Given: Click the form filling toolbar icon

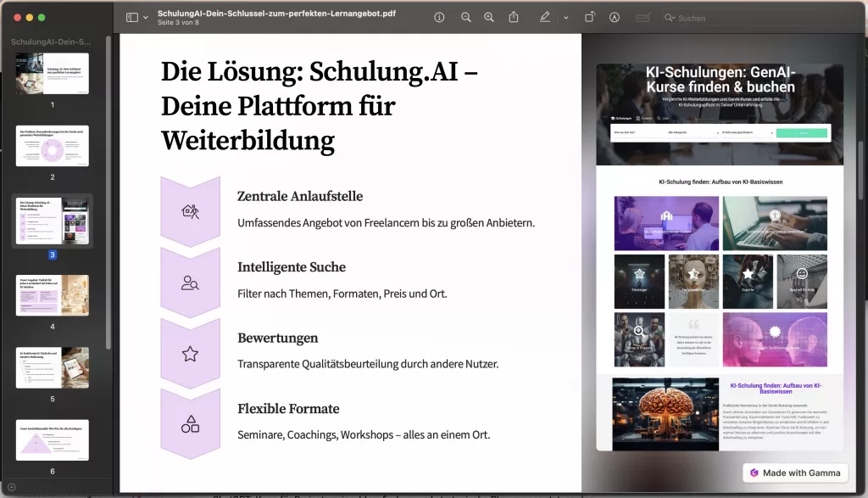Looking at the screenshot, I should click(x=643, y=17).
